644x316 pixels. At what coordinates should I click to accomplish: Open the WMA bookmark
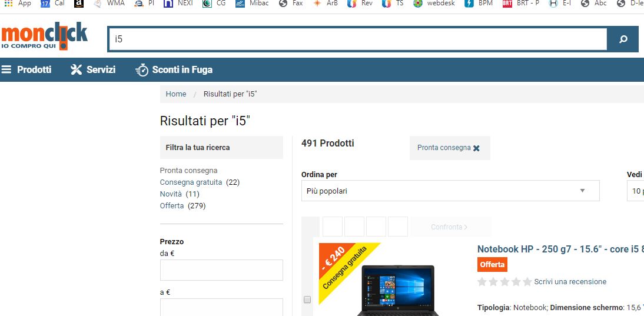[x=109, y=4]
